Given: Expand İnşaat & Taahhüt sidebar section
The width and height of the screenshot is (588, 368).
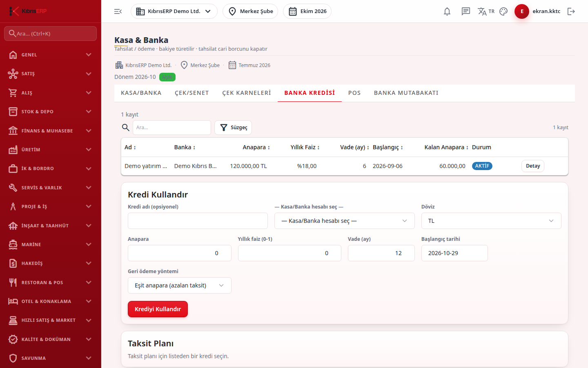Looking at the screenshot, I should [51, 226].
